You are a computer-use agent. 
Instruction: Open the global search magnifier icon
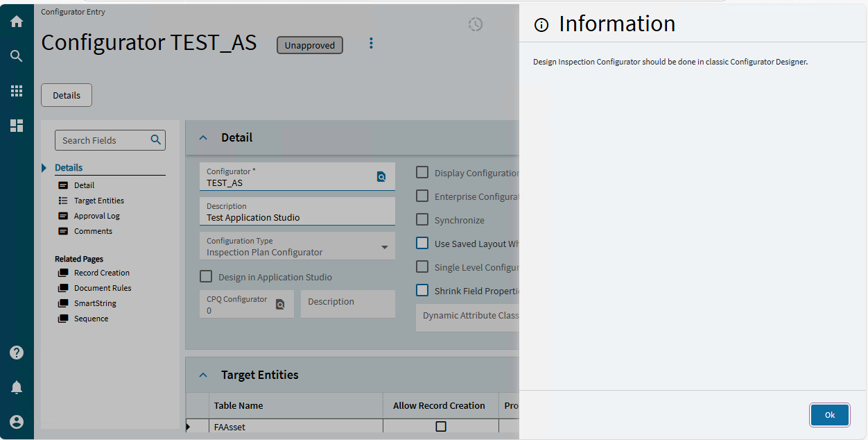17,56
